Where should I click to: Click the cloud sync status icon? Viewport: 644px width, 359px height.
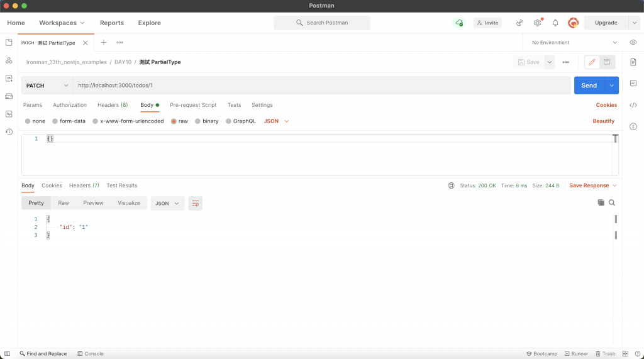click(x=458, y=23)
